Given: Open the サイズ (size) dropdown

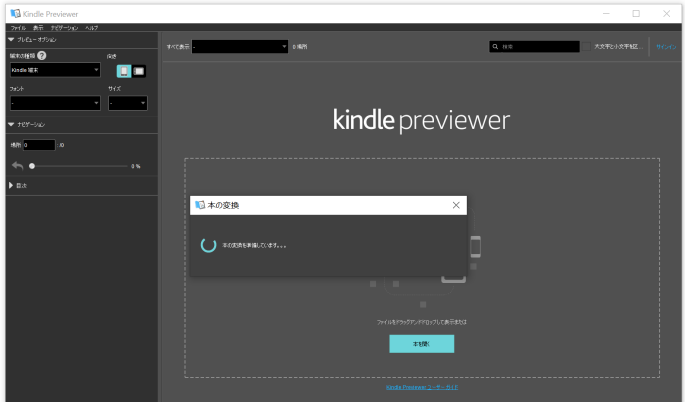Looking at the screenshot, I should (x=128, y=103).
